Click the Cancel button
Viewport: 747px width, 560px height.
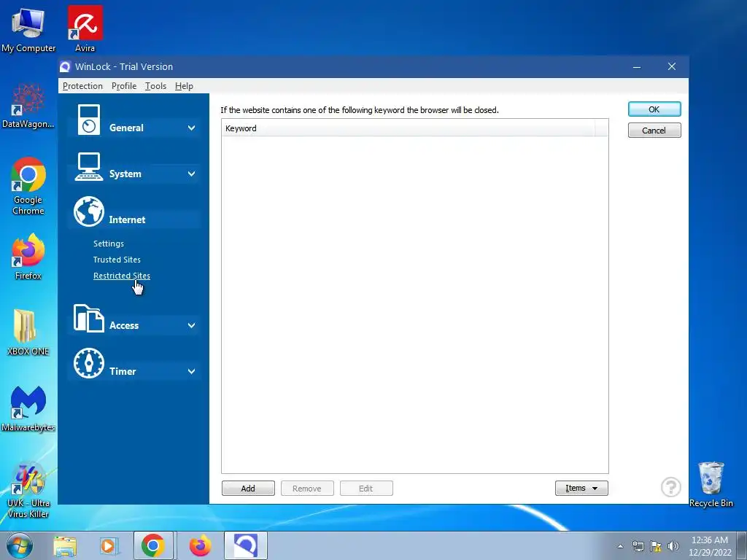[654, 131]
